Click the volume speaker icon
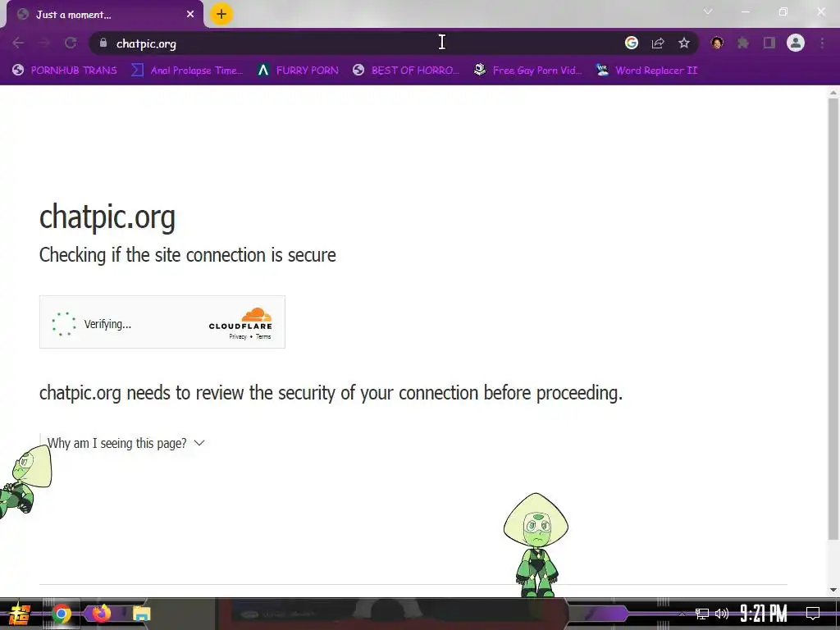This screenshot has width=840, height=630. 722,614
